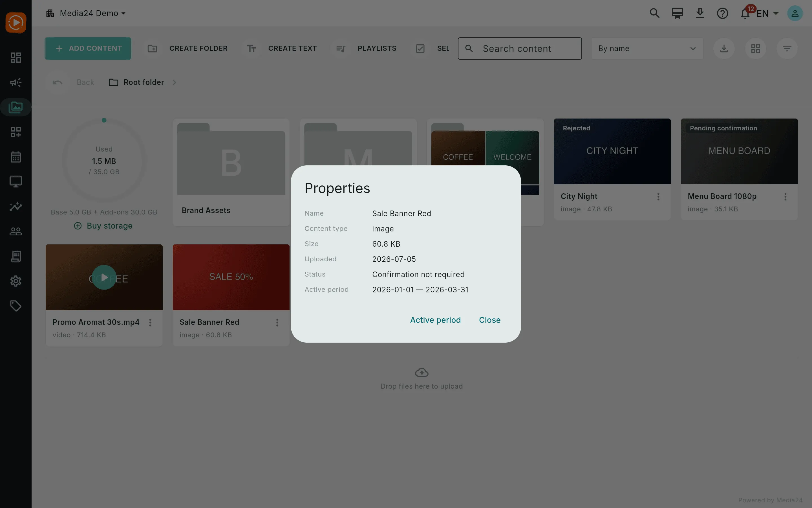Screen dimensions: 812x508
Task: Select the SALE 50% banner thumbnail
Action: (231, 277)
